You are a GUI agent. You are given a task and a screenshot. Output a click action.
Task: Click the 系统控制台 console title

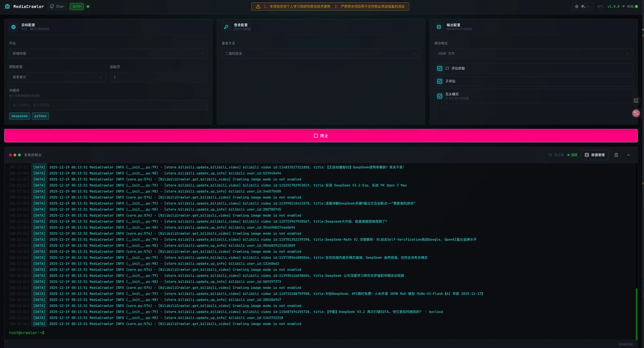[33, 155]
